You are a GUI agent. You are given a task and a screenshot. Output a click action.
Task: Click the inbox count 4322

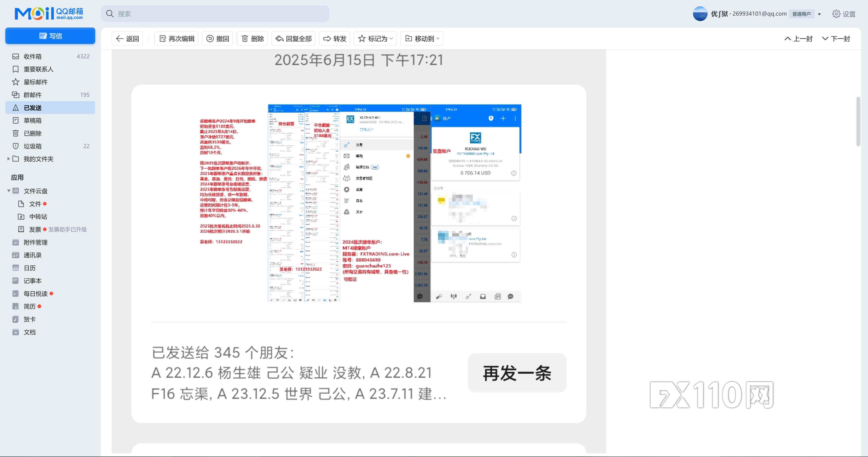tap(83, 56)
